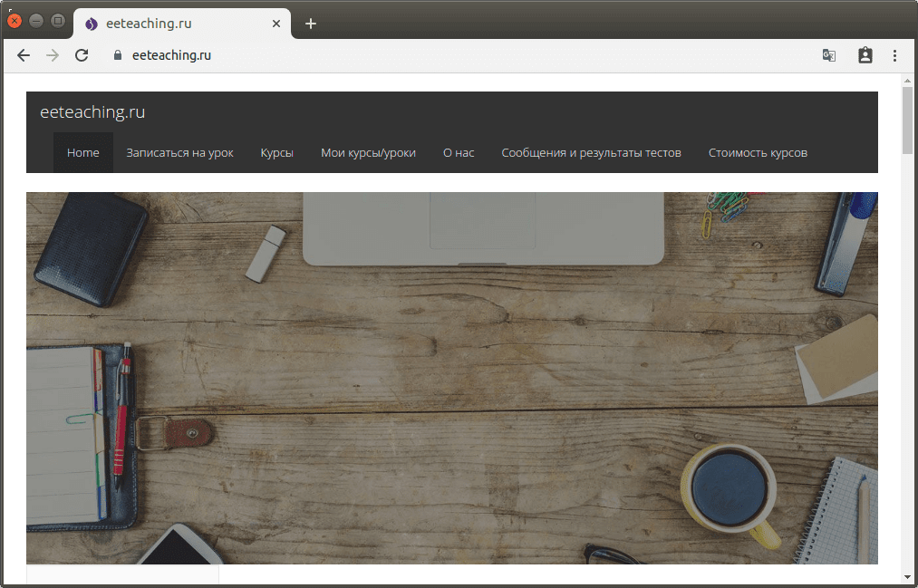Click the eeteaching.ru site title
This screenshot has width=918, height=588.
(x=92, y=111)
